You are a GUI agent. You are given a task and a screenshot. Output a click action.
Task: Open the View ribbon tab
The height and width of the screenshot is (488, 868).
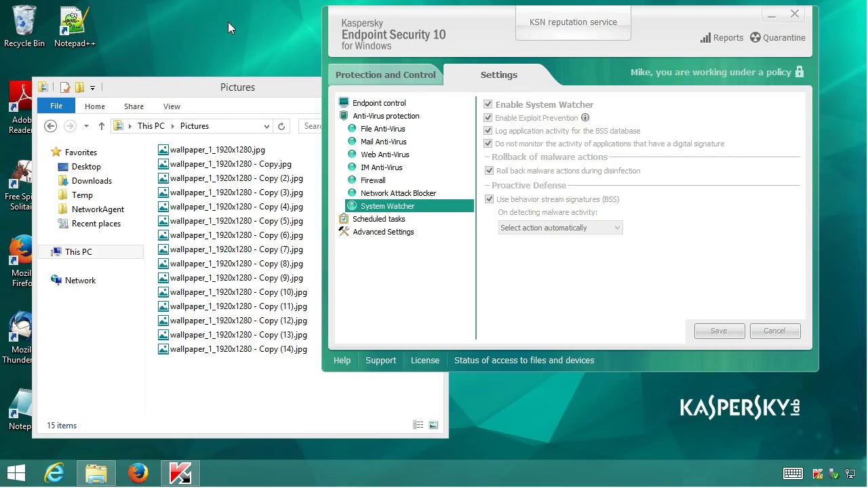[x=172, y=106]
